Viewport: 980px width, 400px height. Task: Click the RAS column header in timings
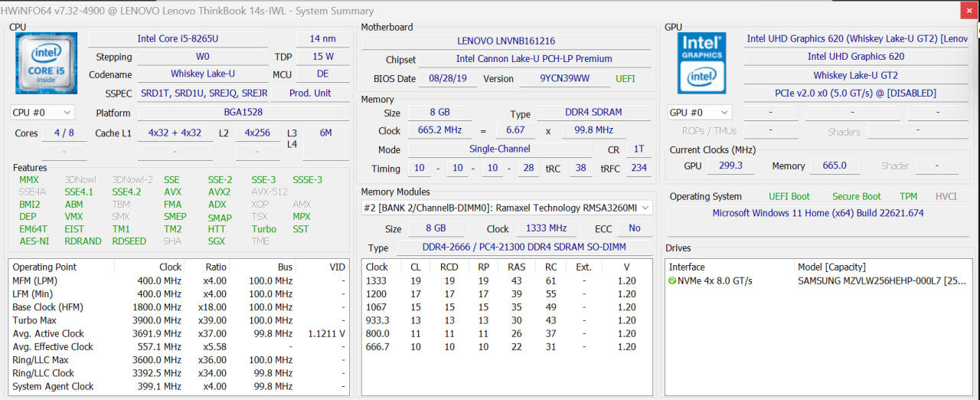[516, 267]
